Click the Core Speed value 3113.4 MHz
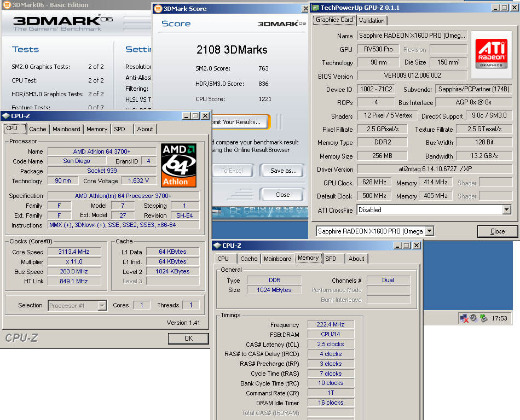 [74, 252]
